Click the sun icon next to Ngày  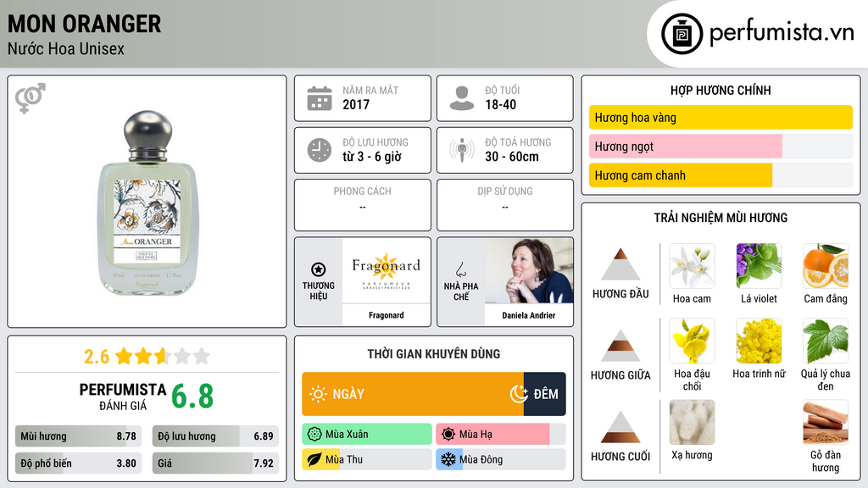click(318, 394)
